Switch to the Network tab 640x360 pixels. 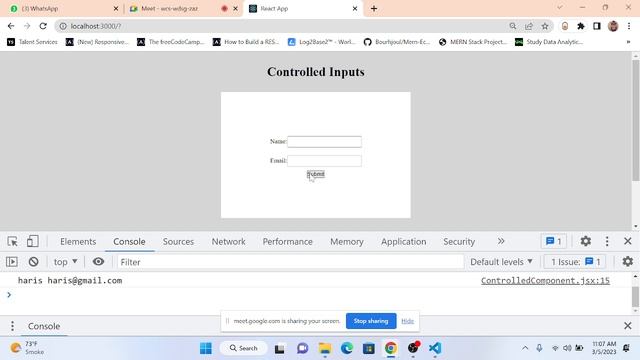pyautogui.click(x=229, y=242)
